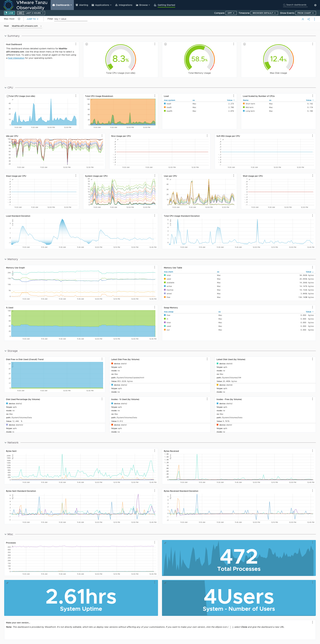
Task: Open the Applications menu
Action: [101, 5]
